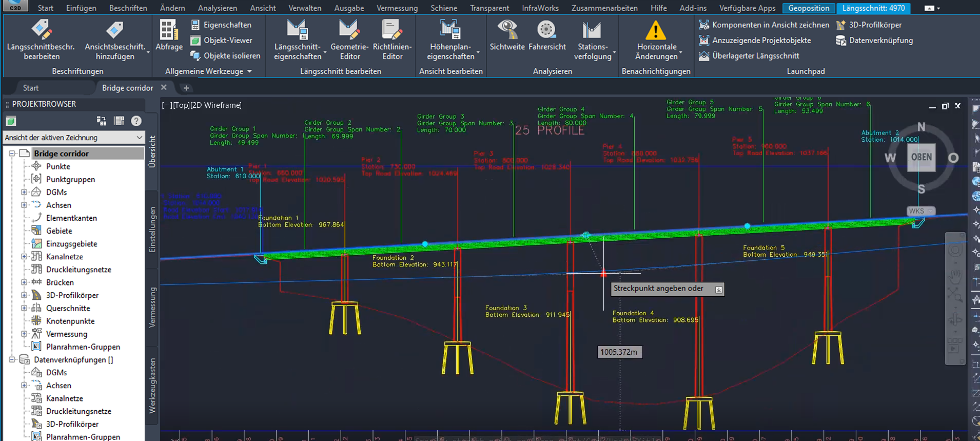
Task: Open Höhenplaneigenschaften
Action: pos(450,40)
